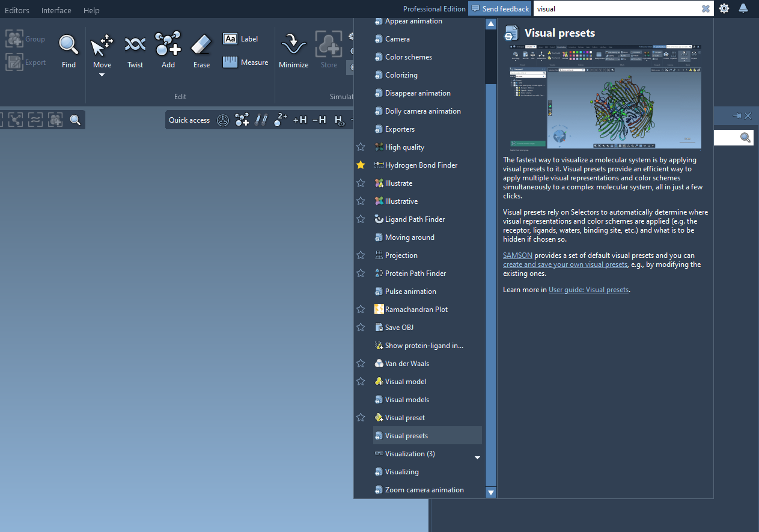Screen dimensions: 759x532
Task: Open the Find tool
Action: click(x=69, y=50)
